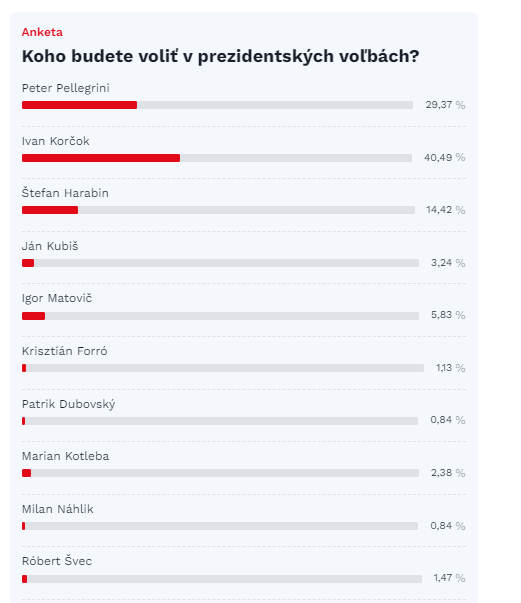
Task: Select the Peter Pellegrini candidate name
Action: [x=65, y=88]
